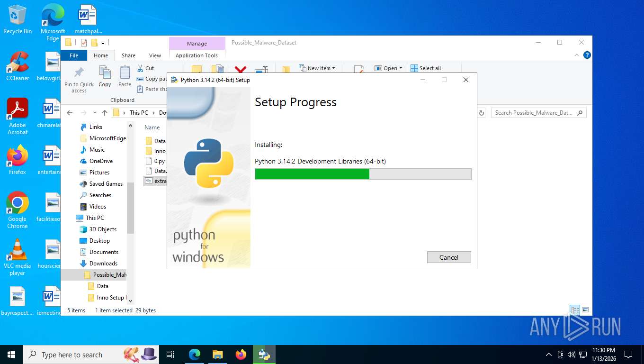Open Recycle Bin on desktop
This screenshot has height=364, width=644.
click(x=18, y=19)
